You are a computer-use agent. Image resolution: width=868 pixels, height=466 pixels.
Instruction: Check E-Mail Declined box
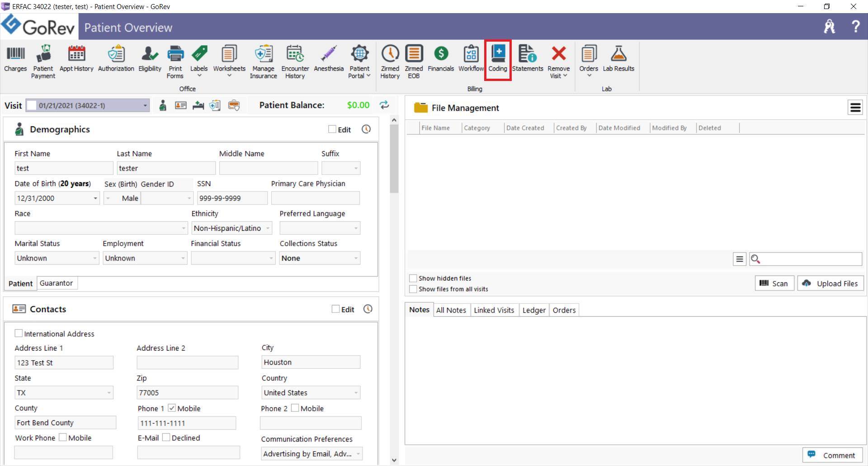pyautogui.click(x=166, y=437)
